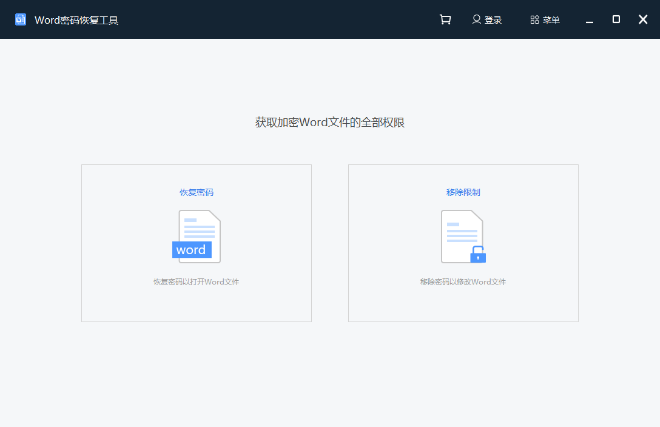Select the 恢复密码 title link
The height and width of the screenshot is (427, 660).
click(197, 192)
